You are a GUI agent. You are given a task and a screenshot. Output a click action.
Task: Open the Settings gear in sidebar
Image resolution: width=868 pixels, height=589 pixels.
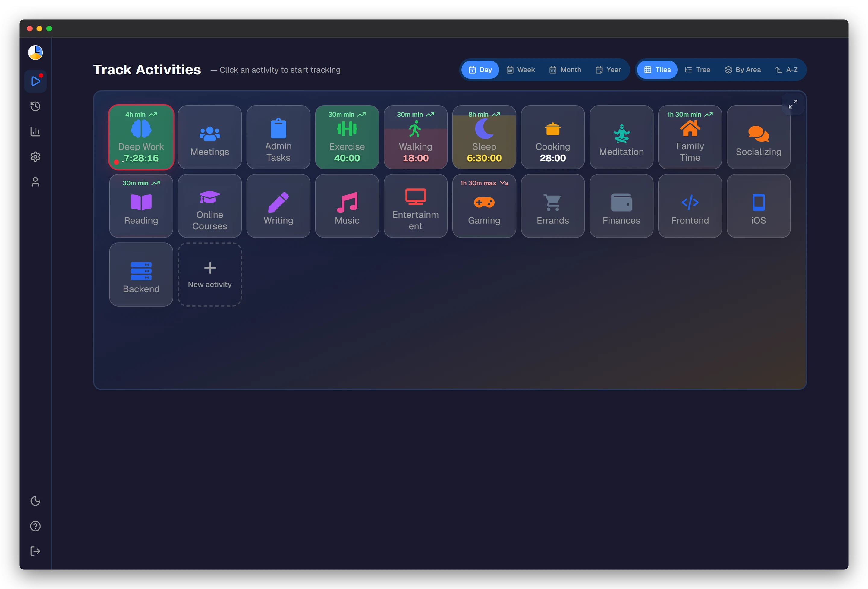[36, 157]
